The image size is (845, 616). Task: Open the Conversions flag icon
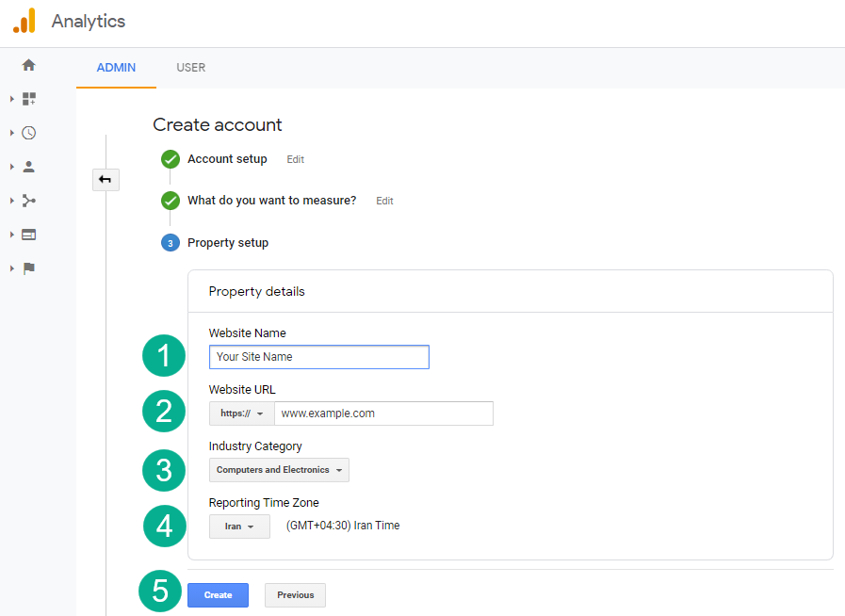[28, 268]
